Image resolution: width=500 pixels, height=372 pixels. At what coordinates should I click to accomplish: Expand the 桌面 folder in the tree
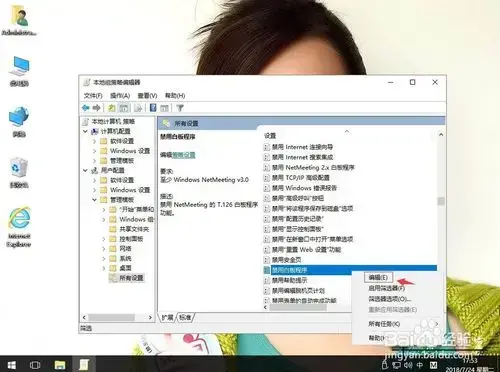click(104, 268)
